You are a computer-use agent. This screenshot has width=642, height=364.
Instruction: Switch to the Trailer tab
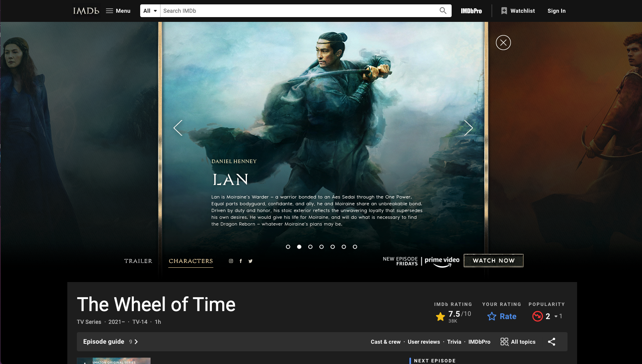click(138, 261)
